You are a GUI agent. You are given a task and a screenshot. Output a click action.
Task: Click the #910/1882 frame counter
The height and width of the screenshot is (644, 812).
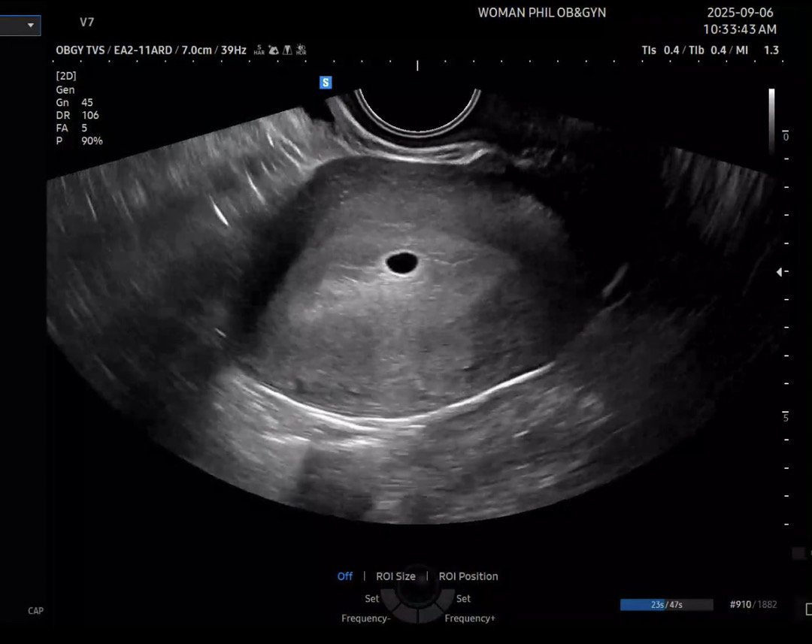[x=753, y=605]
